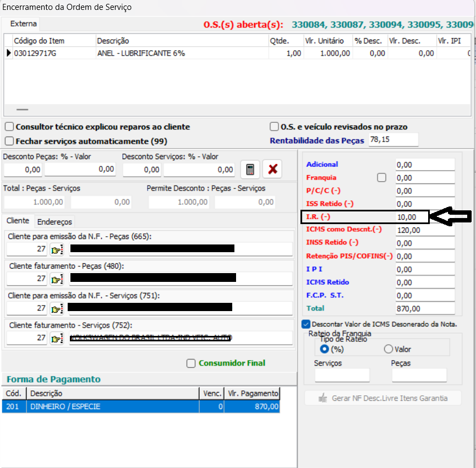Click the unit value cell 1.000,00
Viewport: 476px width, 468px height.
tap(328, 53)
